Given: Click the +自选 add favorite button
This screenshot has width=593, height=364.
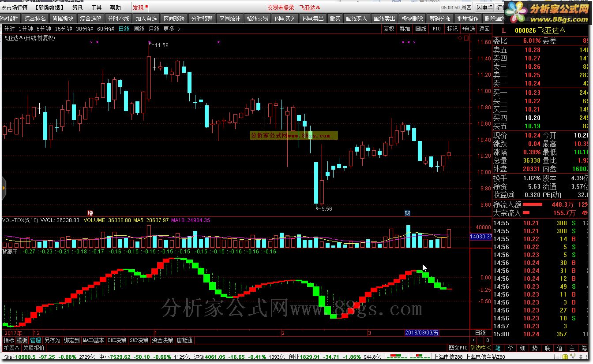Looking at the screenshot, I should click(x=468, y=29).
